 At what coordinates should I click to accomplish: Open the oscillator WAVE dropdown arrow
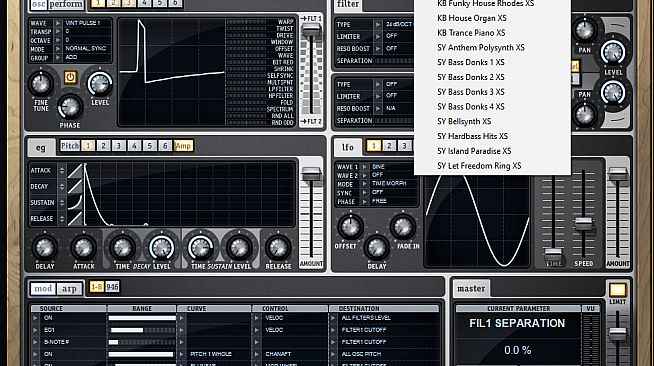coord(58,23)
